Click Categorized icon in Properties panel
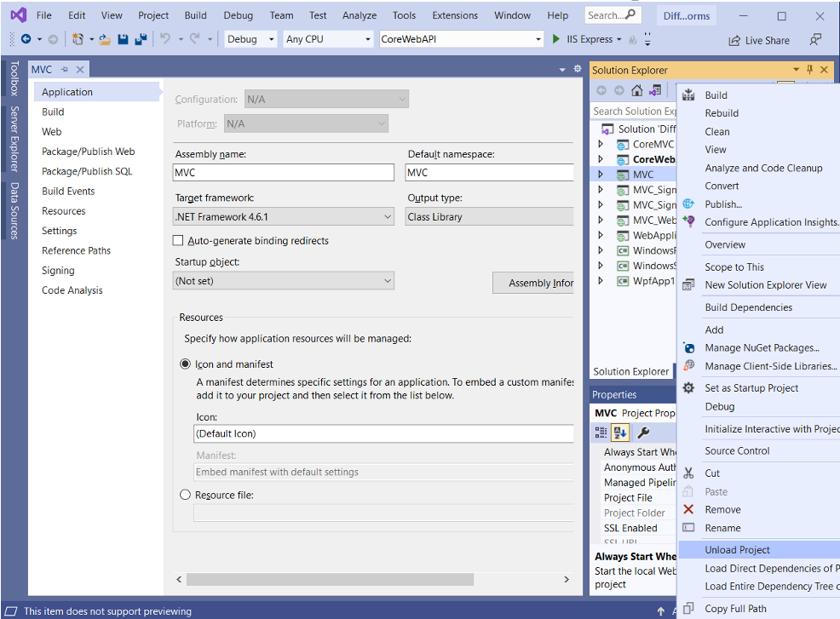 [x=601, y=433]
